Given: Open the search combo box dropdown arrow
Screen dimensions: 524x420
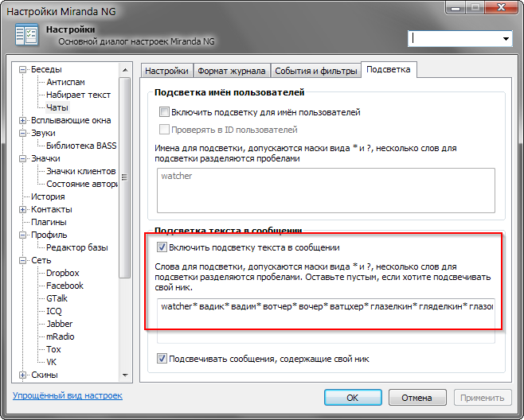Looking at the screenshot, I should [x=506, y=39].
